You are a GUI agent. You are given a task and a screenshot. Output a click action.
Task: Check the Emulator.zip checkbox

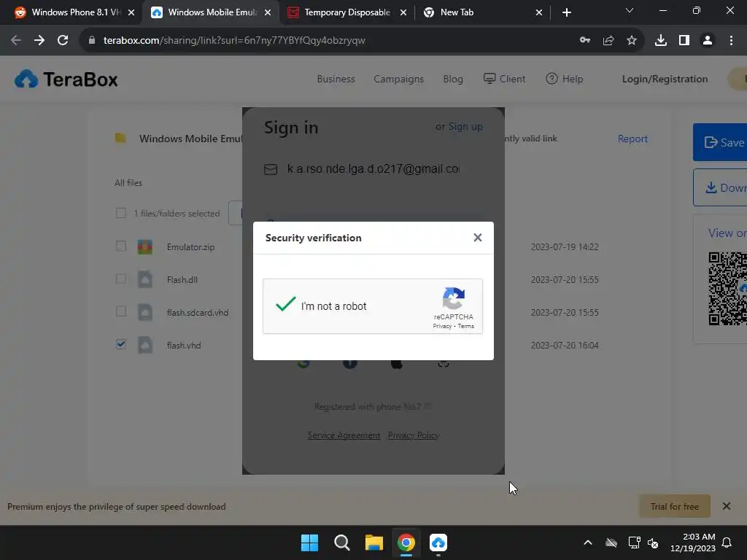tap(121, 246)
